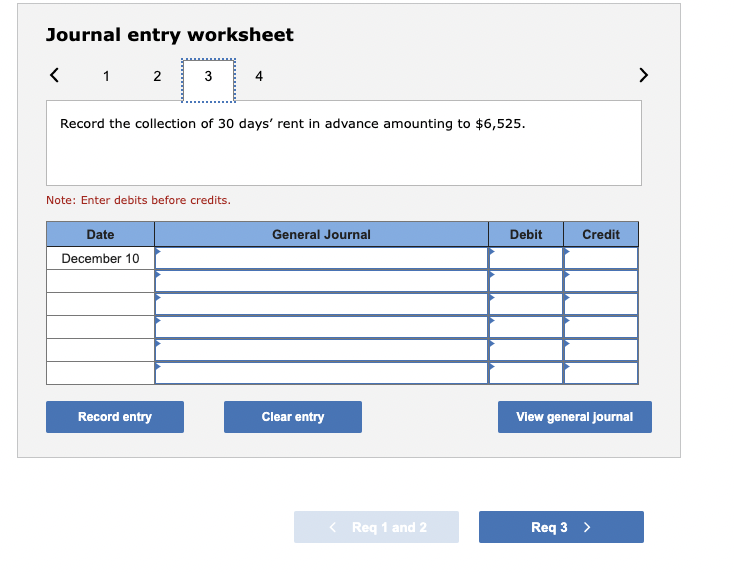This screenshot has width=734, height=574.
Task: Click Credit cell in December 10 row
Action: (x=601, y=258)
